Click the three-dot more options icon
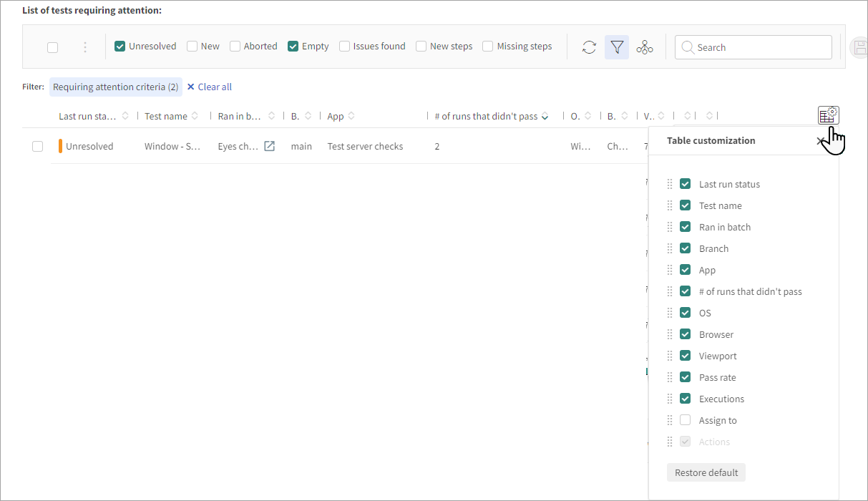The image size is (868, 501). 85,47
